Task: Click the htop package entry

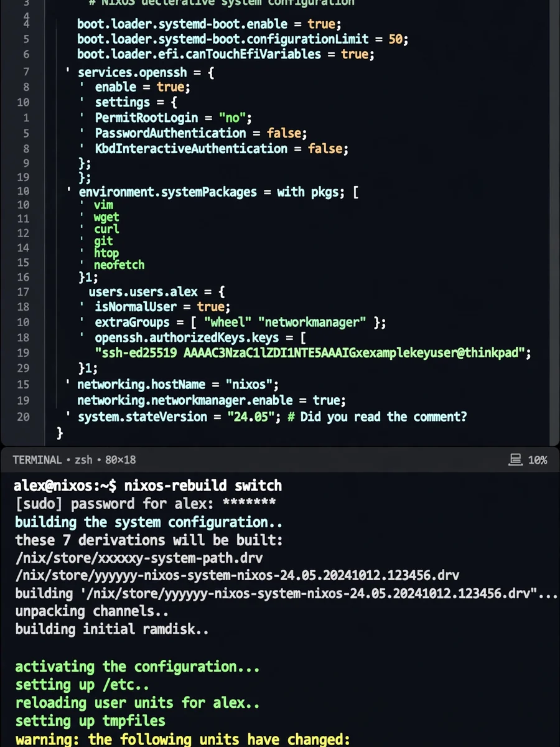Action: (106, 253)
